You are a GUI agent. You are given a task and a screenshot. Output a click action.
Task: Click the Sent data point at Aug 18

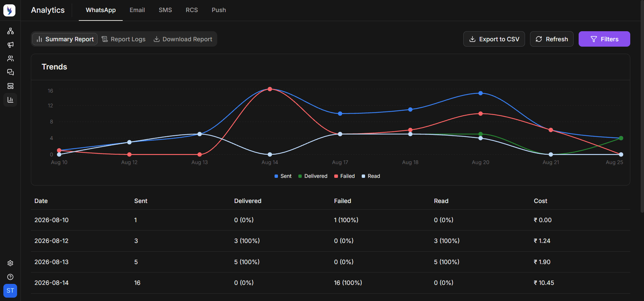[x=410, y=110]
